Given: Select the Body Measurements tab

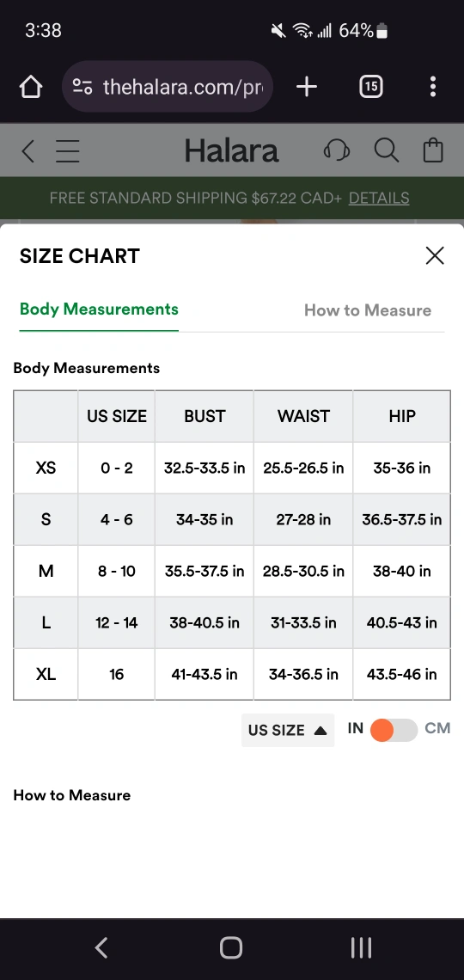Looking at the screenshot, I should tap(99, 309).
